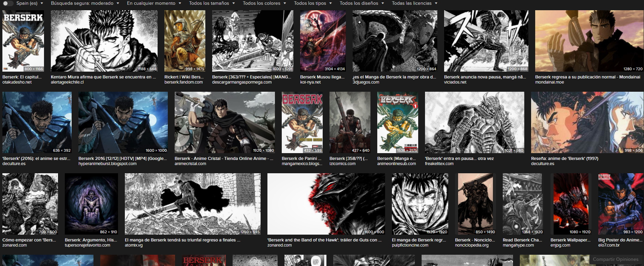Select the Anime Cristal Guts 1920 × 1080 image
644x266 pixels.
(x=225, y=122)
